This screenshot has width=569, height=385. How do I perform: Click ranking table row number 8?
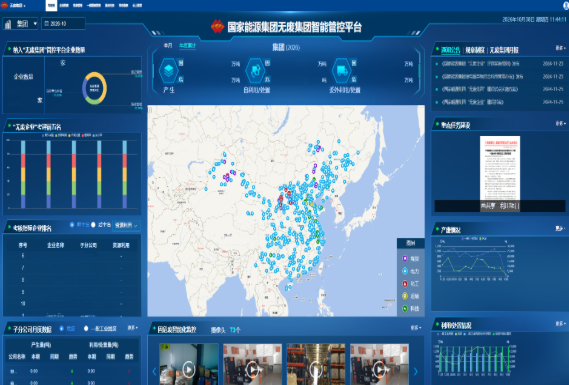point(72,280)
